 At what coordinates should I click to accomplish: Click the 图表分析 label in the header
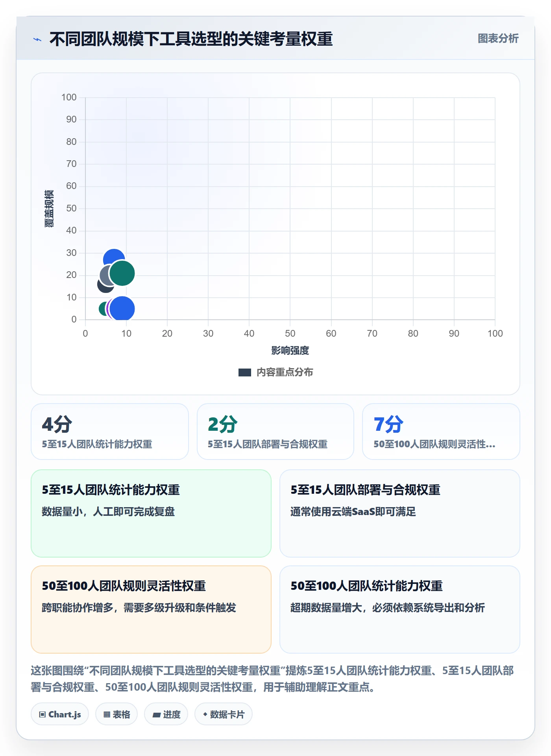click(498, 39)
